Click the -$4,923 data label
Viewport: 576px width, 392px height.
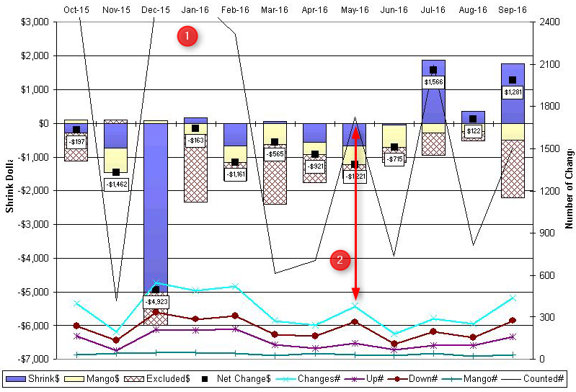[156, 302]
